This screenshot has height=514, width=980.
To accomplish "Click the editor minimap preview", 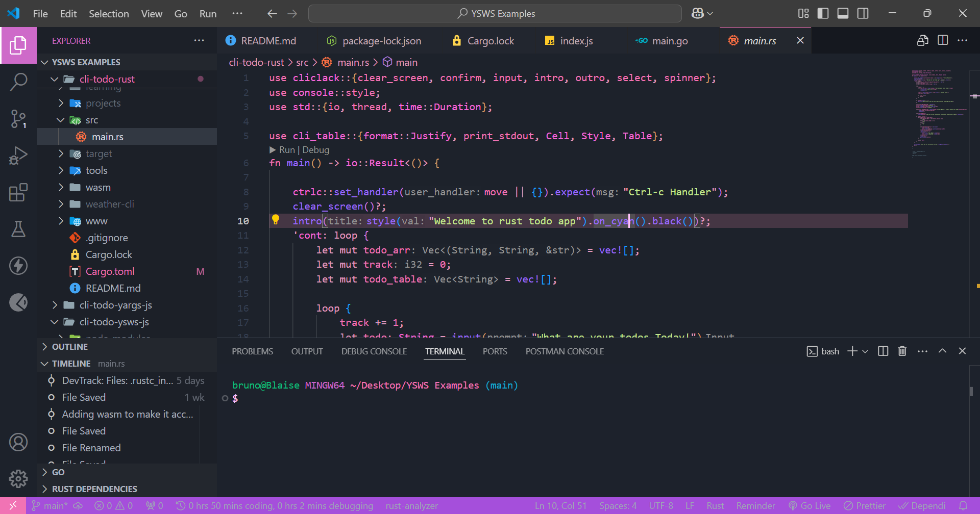I will tap(939, 112).
